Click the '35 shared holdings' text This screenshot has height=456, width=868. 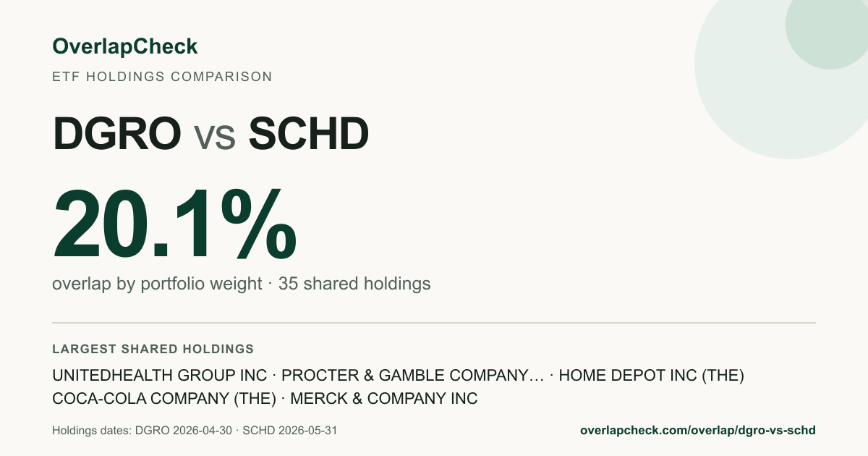(x=354, y=284)
